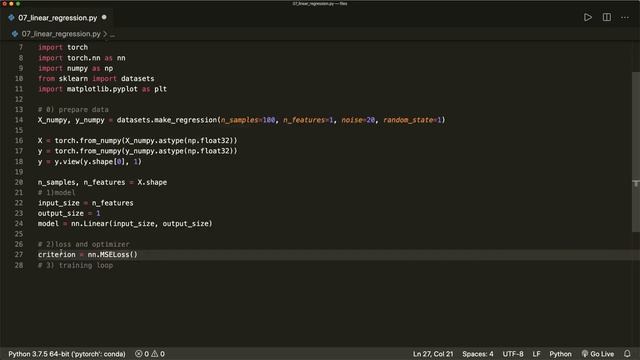Change indentation with Spaces: 4
The image size is (640, 360).
478,354
